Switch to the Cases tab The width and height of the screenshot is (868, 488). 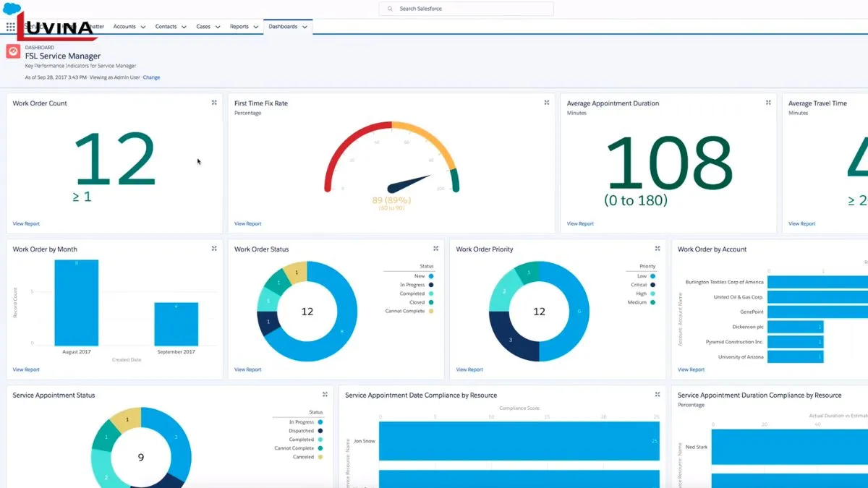[x=203, y=27]
